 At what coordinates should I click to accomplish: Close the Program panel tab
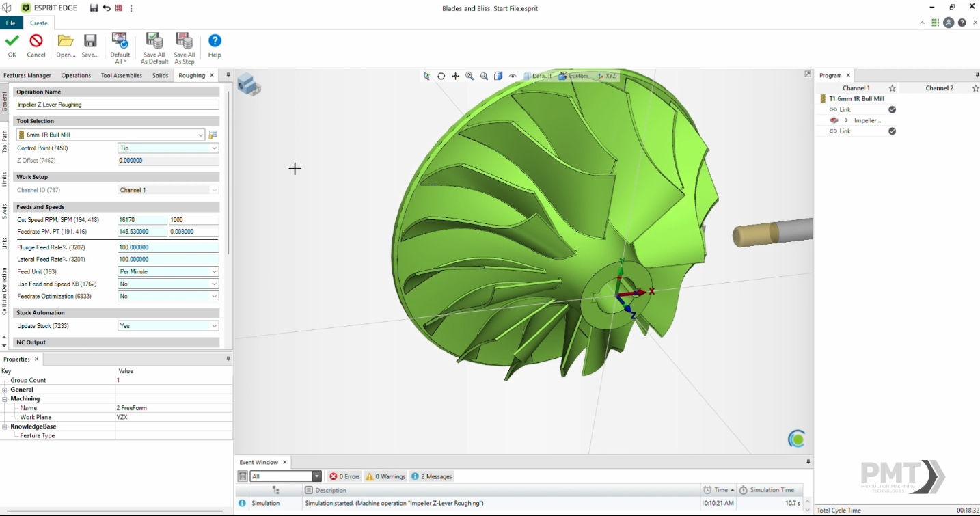pos(848,75)
